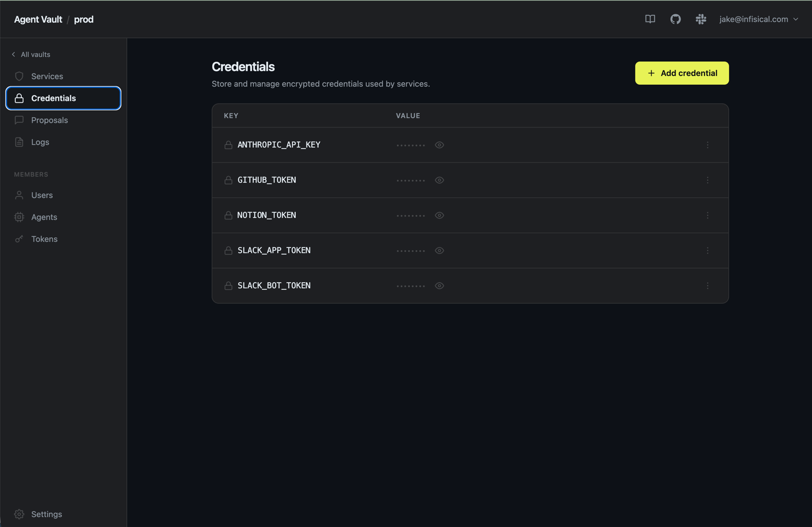Click the chat bubble icon next to Proposals

[19, 120]
